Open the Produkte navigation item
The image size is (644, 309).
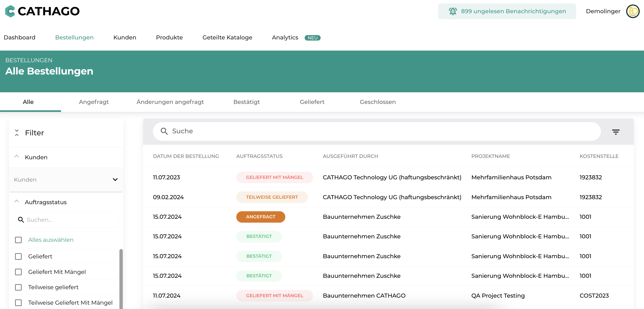pyautogui.click(x=169, y=38)
